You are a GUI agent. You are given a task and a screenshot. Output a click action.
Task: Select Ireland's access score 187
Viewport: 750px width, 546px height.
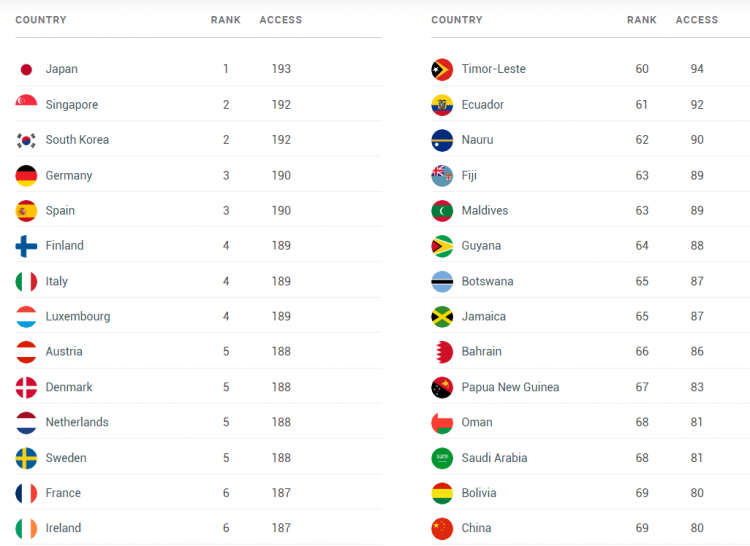click(x=281, y=528)
